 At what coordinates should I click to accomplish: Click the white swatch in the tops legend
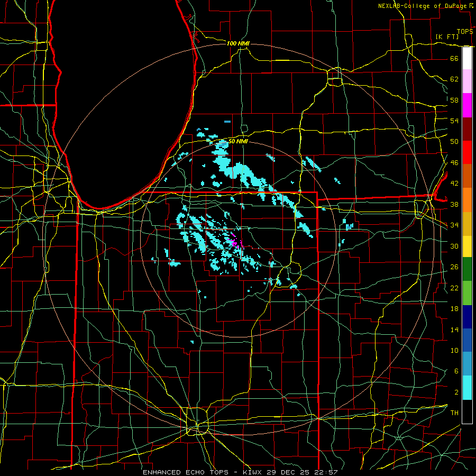[467, 58]
